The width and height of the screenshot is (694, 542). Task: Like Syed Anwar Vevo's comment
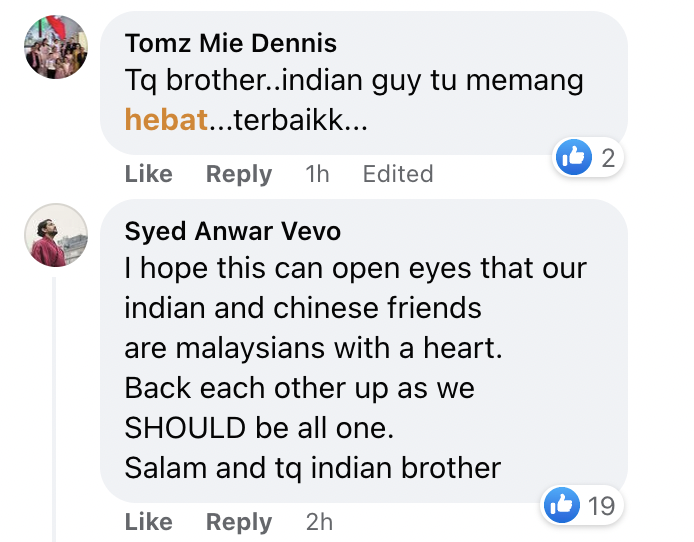click(148, 522)
